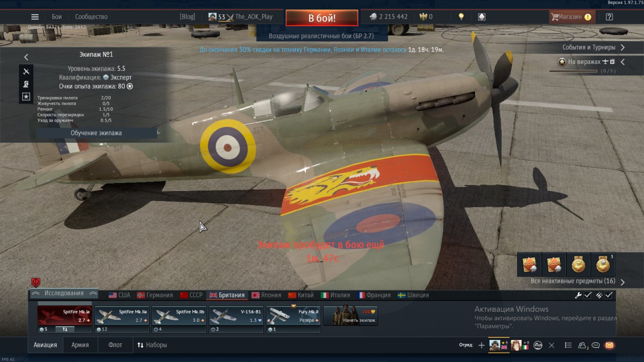
Task: Click the light bulb hints icon
Action: 461,17
